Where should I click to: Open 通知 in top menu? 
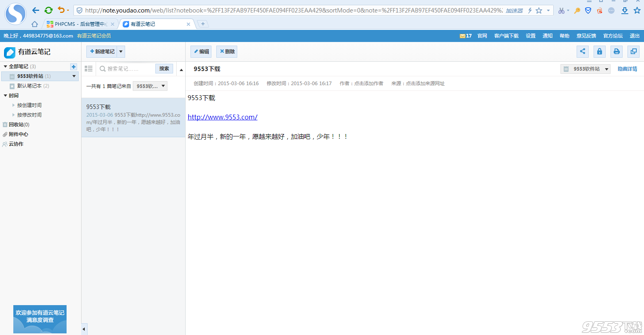tap(548, 36)
